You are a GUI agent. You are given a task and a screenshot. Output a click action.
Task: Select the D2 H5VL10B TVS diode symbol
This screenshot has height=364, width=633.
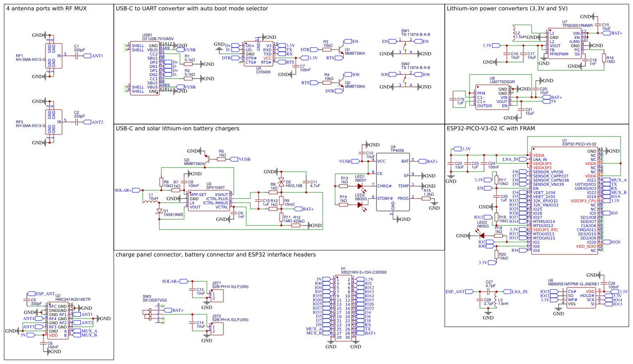pos(281,182)
